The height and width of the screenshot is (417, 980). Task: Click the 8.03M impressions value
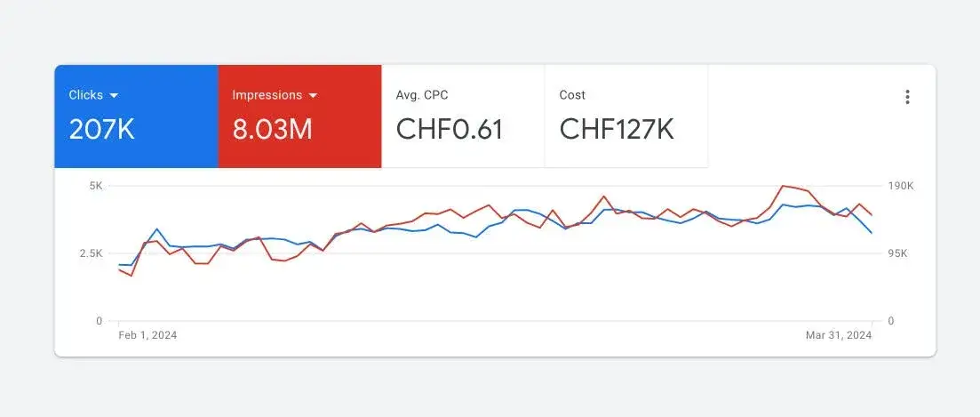272,130
